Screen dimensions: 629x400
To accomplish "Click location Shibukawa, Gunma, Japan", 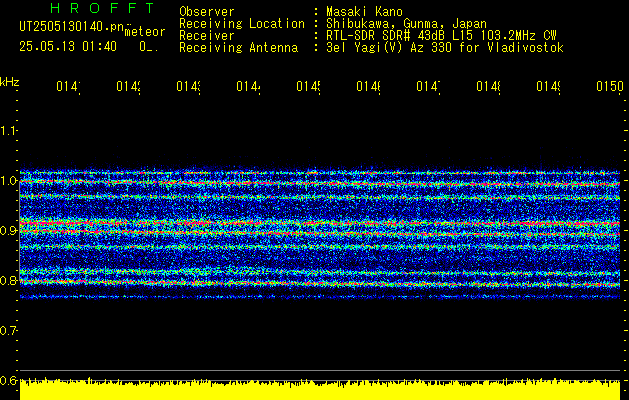I will (x=406, y=24).
